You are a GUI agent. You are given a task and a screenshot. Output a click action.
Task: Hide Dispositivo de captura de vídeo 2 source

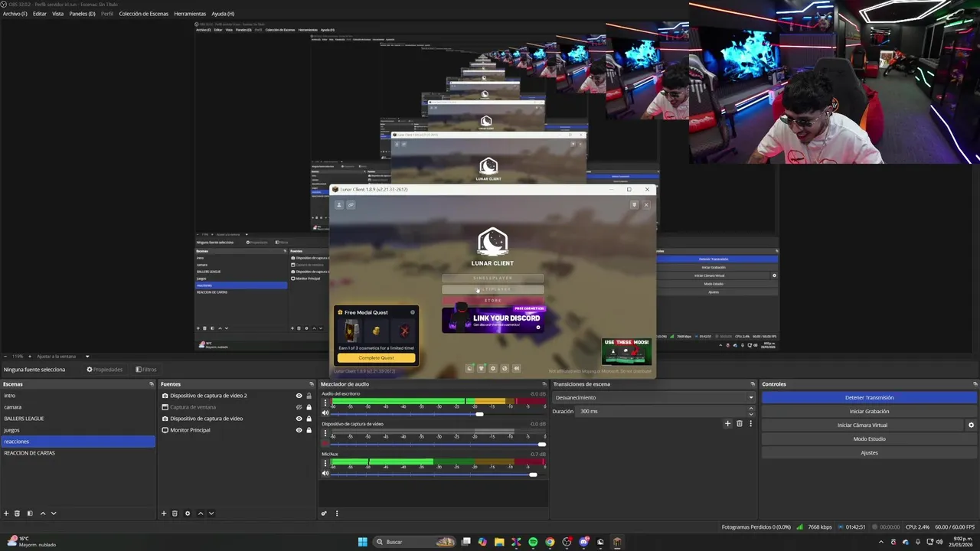pyautogui.click(x=299, y=396)
